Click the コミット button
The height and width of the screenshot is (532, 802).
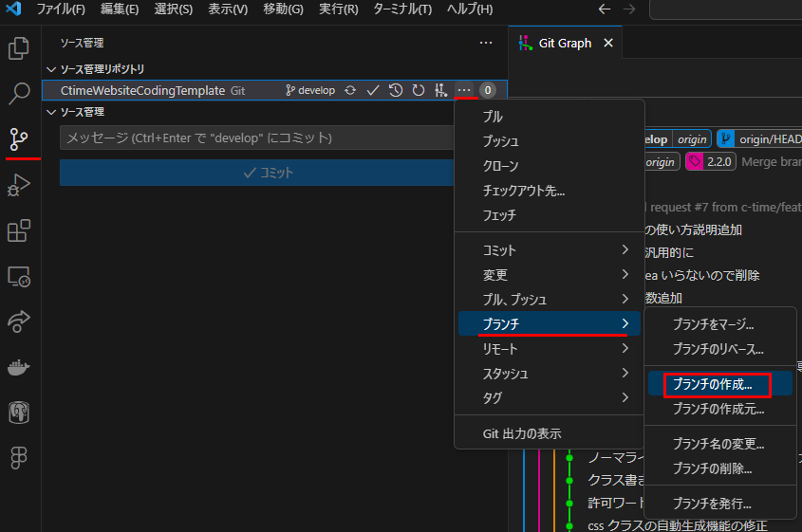click(x=257, y=173)
